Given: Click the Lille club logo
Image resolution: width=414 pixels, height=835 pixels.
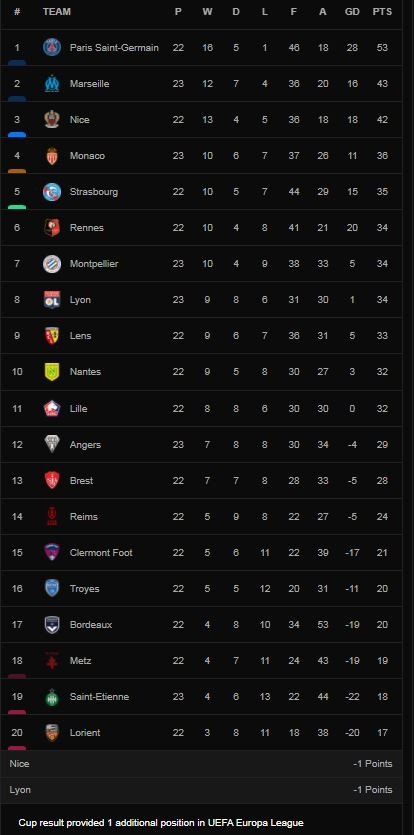Looking at the screenshot, I should (52, 408).
